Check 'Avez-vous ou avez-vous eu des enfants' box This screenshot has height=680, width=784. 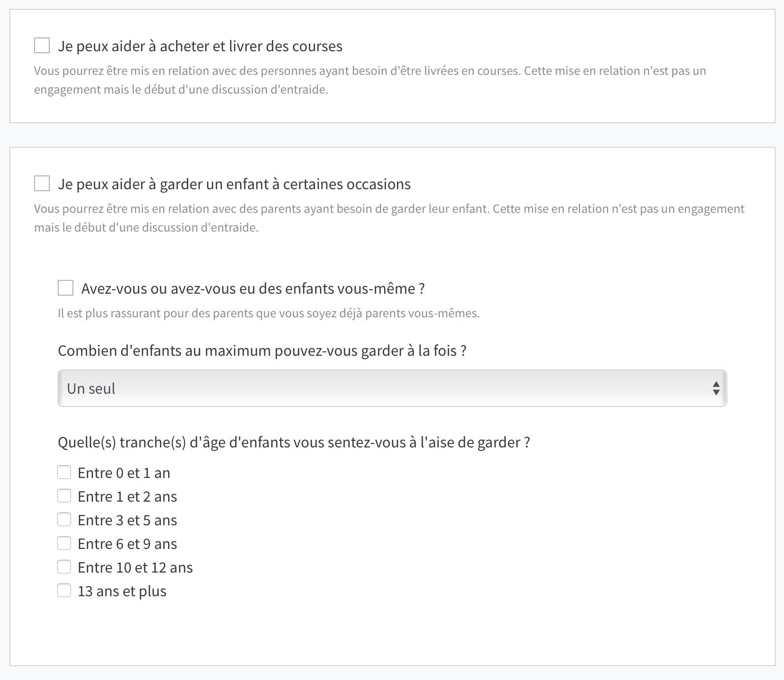click(x=66, y=288)
